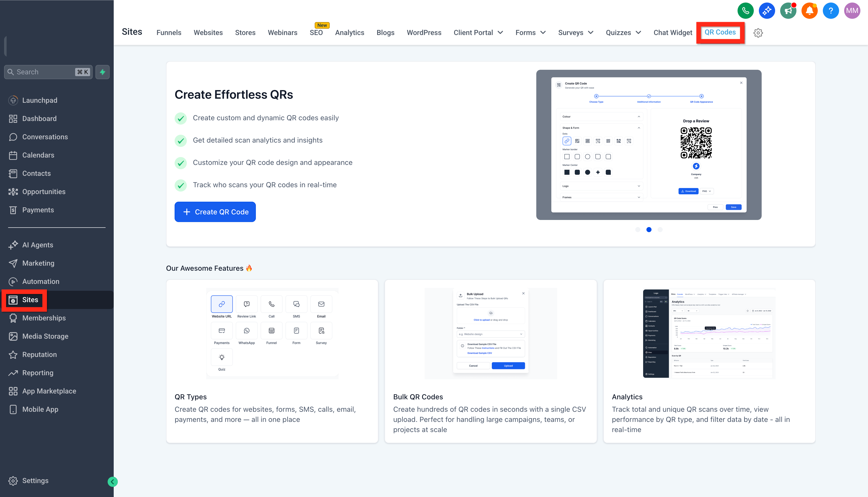Click the Create QR Code button
Screen dimensions: 868x497
pyautogui.click(x=215, y=212)
